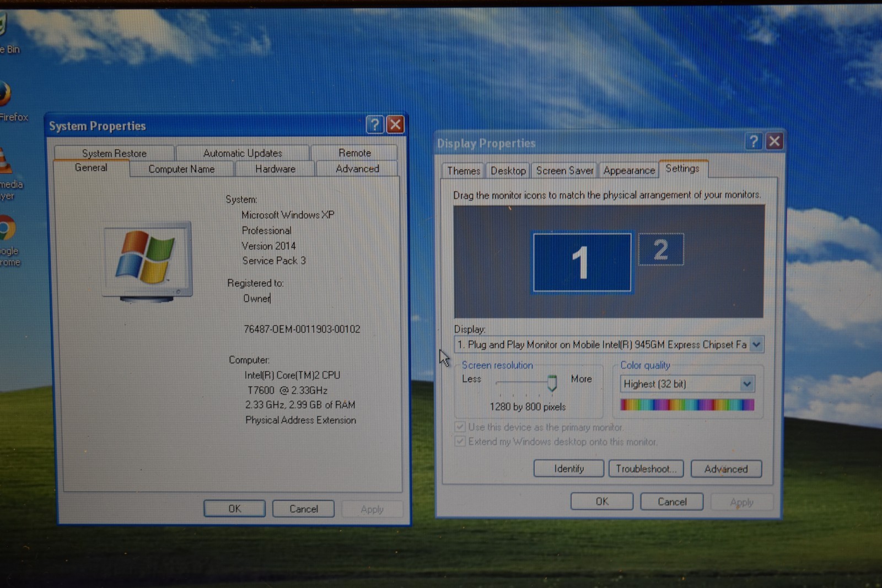Close the System Properties window
882x588 pixels.
pyautogui.click(x=395, y=125)
